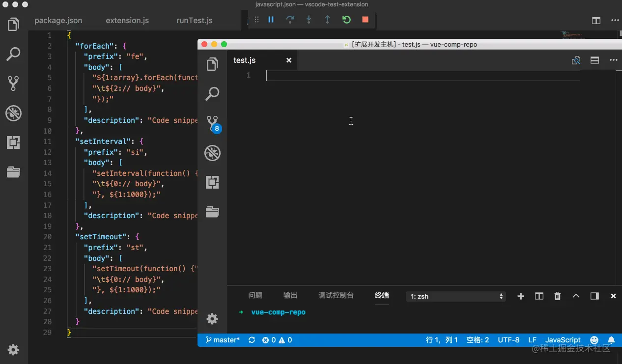This screenshot has width=622, height=364.
Task: Create a new terminal with plus
Action: tap(521, 296)
